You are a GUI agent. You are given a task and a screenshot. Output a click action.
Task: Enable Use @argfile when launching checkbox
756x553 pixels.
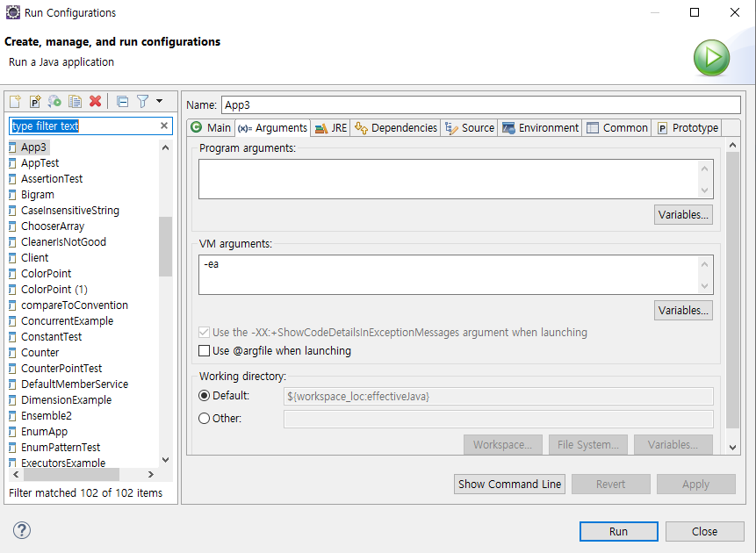pos(205,350)
